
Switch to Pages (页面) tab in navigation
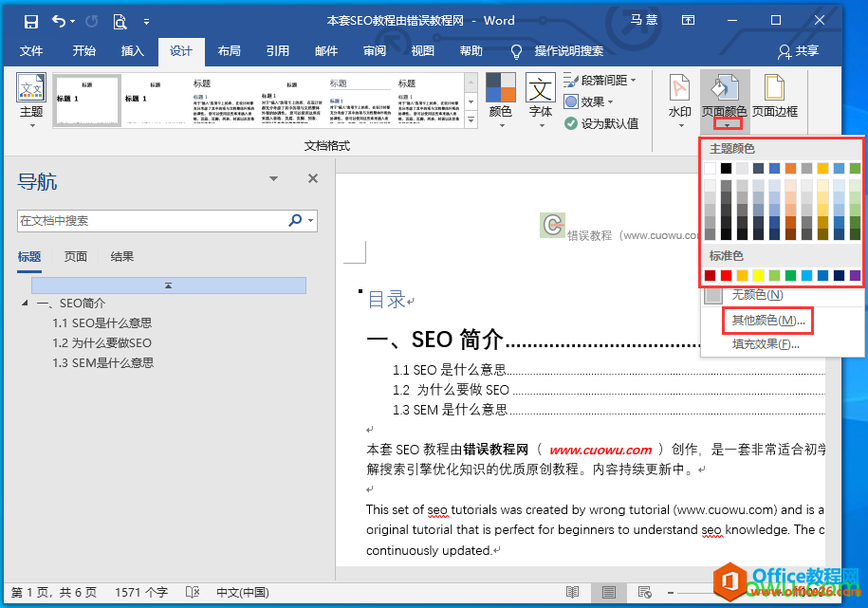tap(75, 256)
